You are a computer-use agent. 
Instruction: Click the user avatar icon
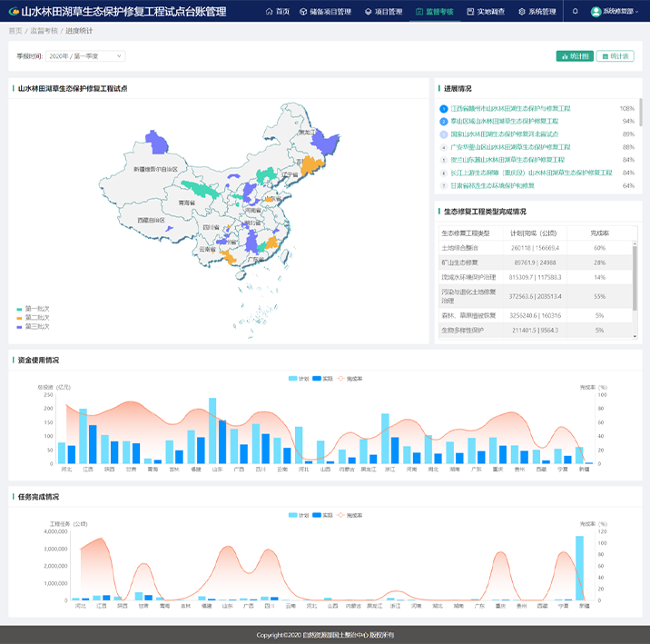point(596,12)
